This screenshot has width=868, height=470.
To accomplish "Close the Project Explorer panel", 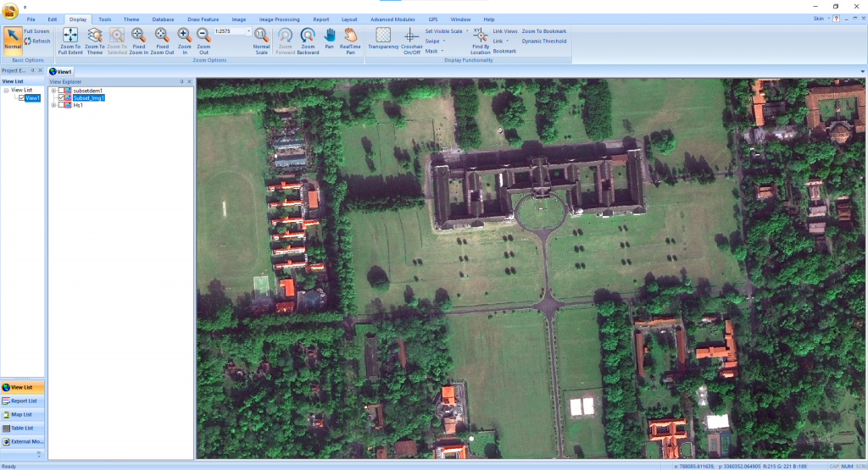I will 40,71.
